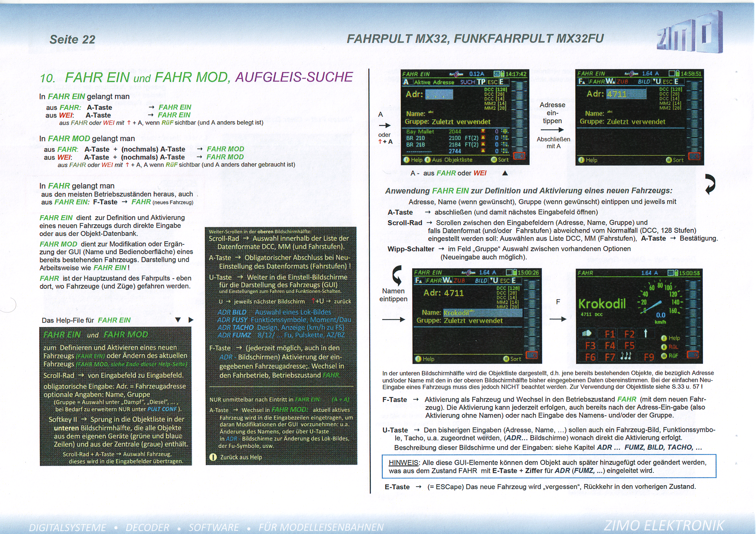
Task: Click the Seite 22 page heading
Action: (x=72, y=39)
